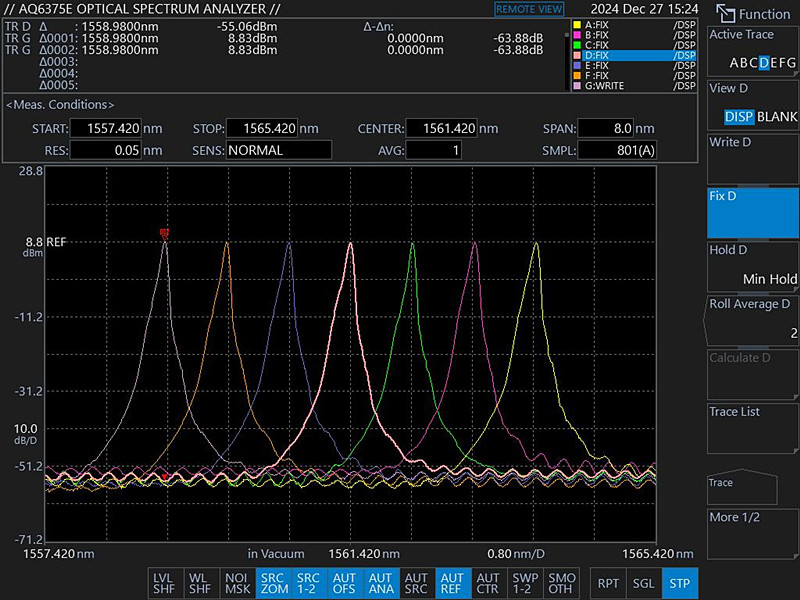Click the 0.80nm/D scale label
This screenshot has height=600, width=800.
click(516, 554)
